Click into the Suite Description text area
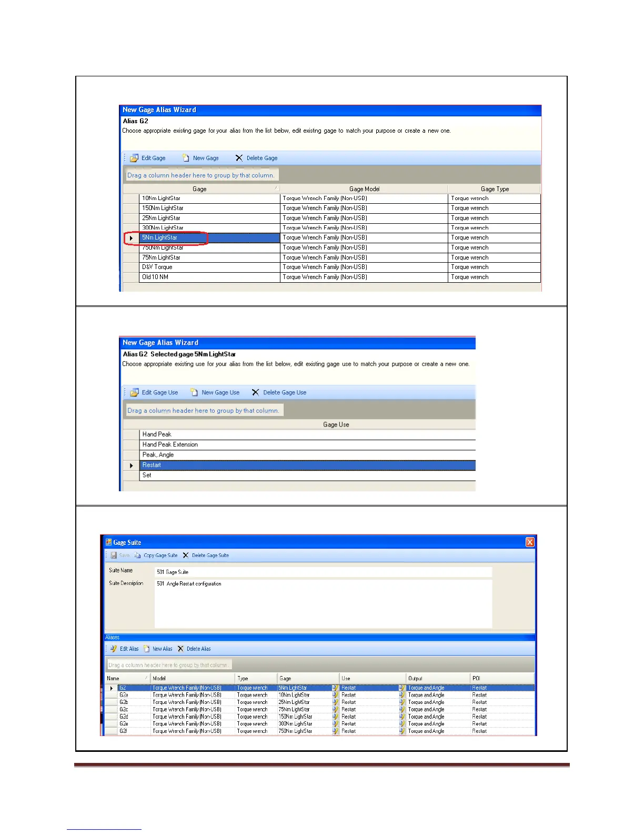The width and height of the screenshot is (644, 834). [323, 603]
